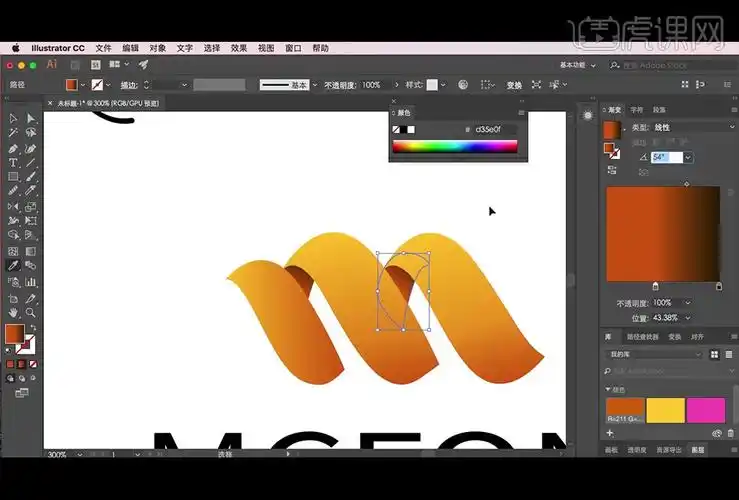Screen dimensions: 739x500
Task: Switch library to grid view
Action: (714, 354)
